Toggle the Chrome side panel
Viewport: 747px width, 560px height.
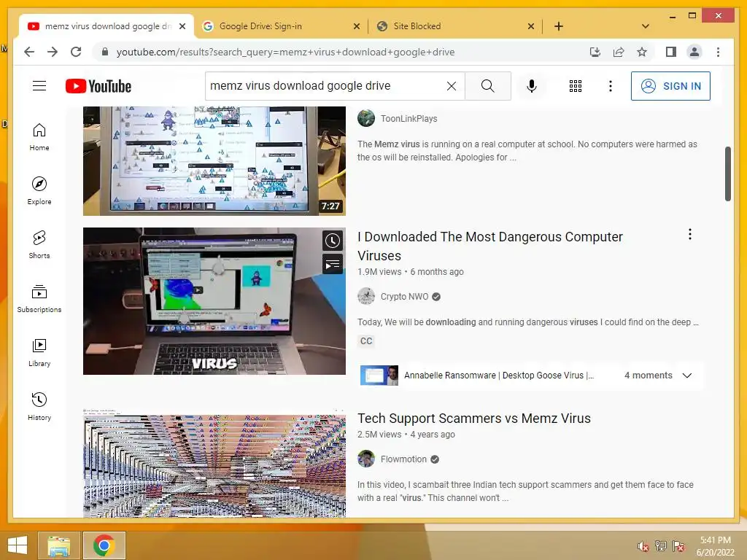pyautogui.click(x=671, y=52)
